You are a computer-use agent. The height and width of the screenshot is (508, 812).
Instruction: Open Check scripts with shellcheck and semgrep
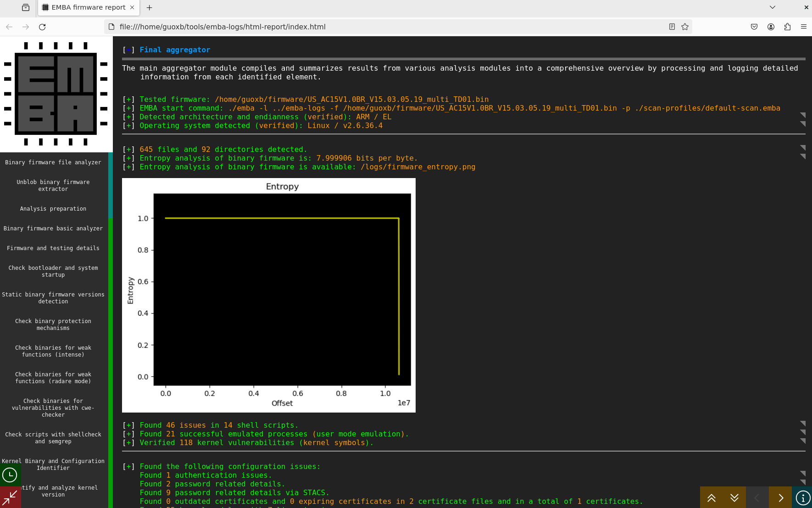[53, 438]
